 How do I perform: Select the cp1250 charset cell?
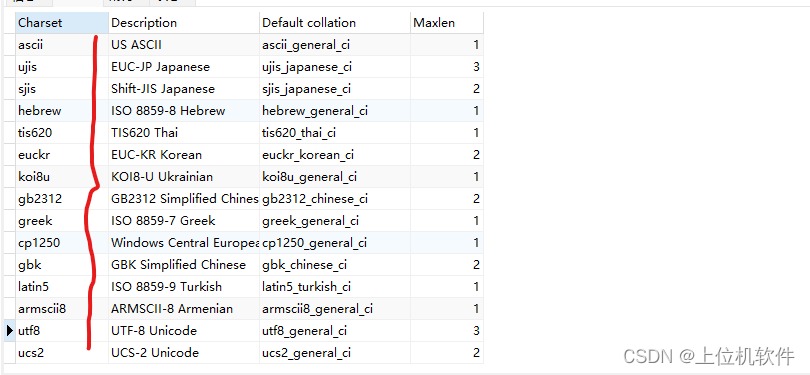62,243
